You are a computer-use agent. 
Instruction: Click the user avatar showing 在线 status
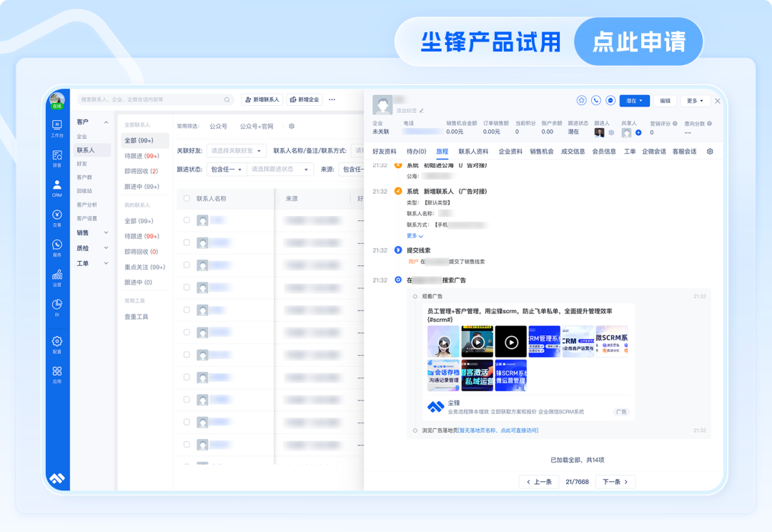click(x=57, y=101)
